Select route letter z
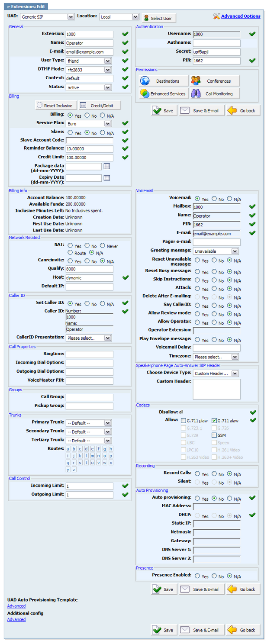 coord(74,470)
